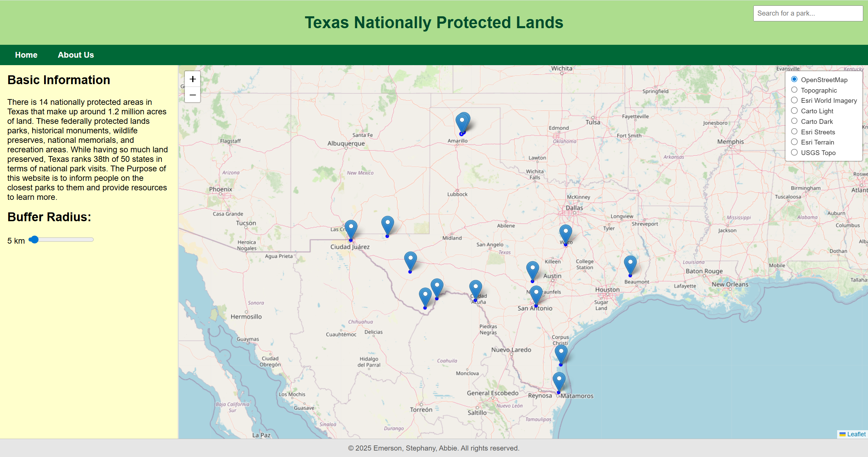Click the marker north of Beaumont
The image size is (868, 457).
point(630,265)
